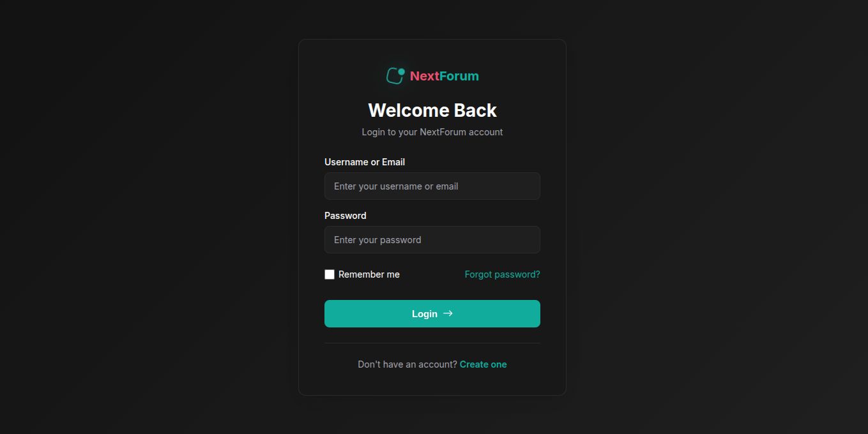Click the NextForum logo icon
868x434 pixels.
point(395,76)
